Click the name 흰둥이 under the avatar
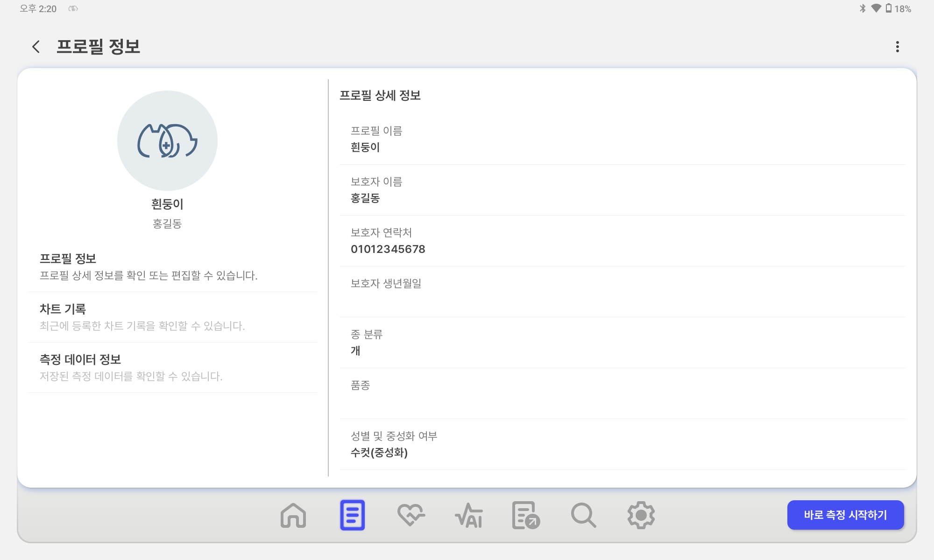 pos(167,204)
